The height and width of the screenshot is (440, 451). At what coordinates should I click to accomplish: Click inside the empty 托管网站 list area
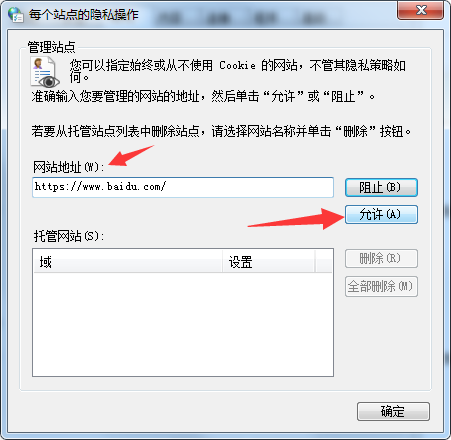click(183, 324)
